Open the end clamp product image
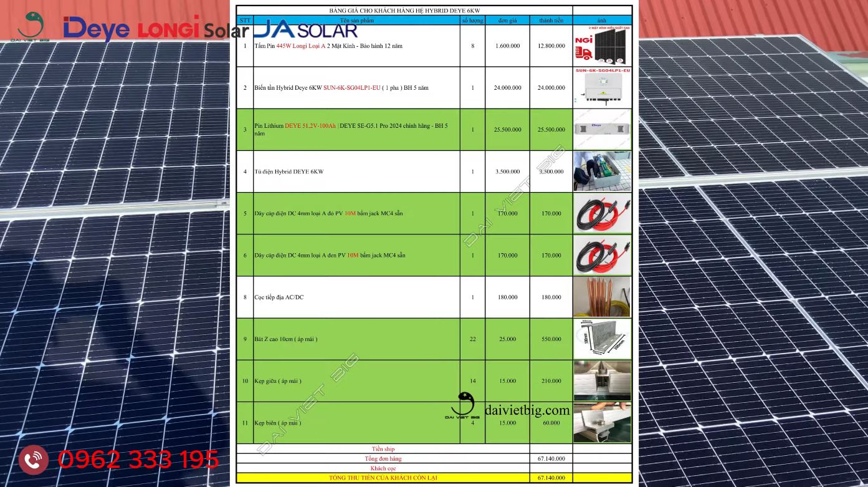 click(x=602, y=423)
